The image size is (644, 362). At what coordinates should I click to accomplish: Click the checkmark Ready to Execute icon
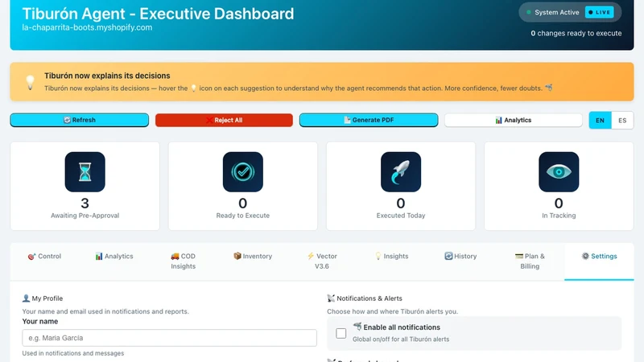(243, 172)
